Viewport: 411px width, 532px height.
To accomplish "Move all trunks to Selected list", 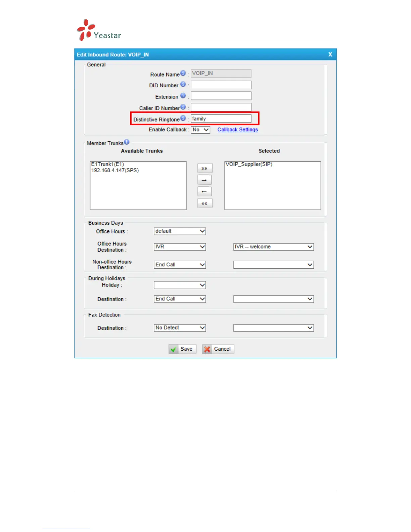I will click(204, 168).
